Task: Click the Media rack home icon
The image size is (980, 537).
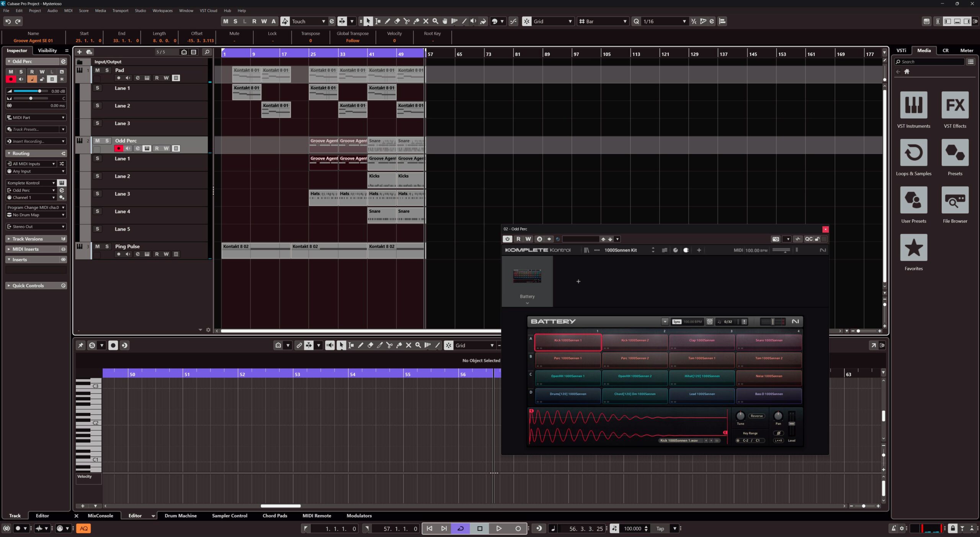Action: pyautogui.click(x=906, y=72)
